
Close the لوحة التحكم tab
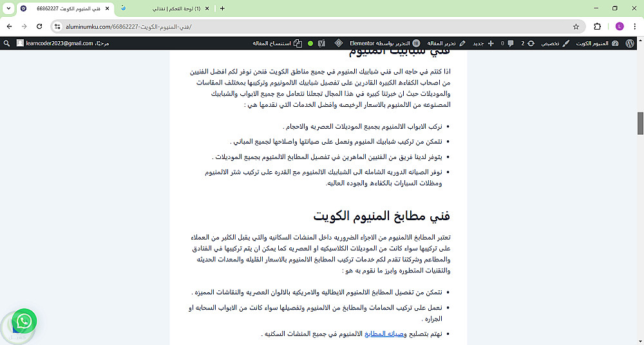coord(207,8)
